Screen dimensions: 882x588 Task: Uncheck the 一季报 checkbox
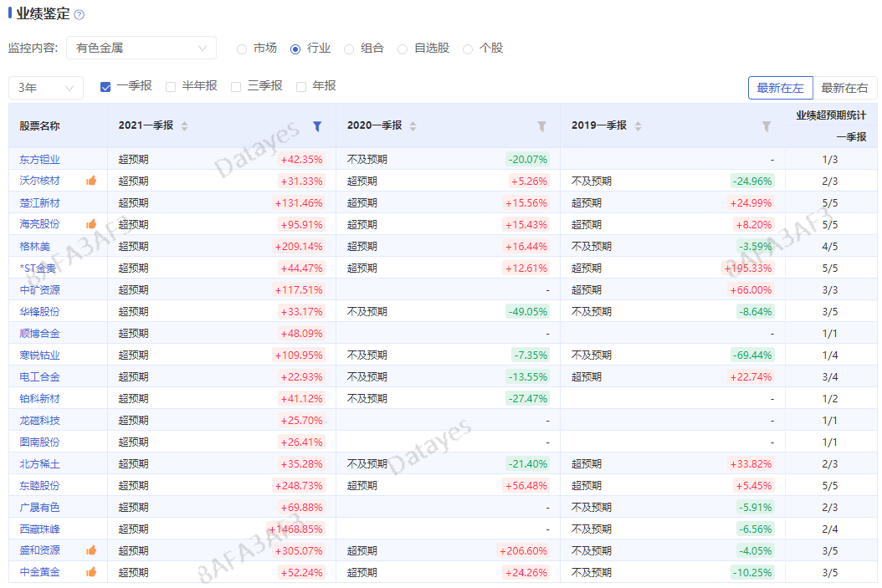coord(104,86)
